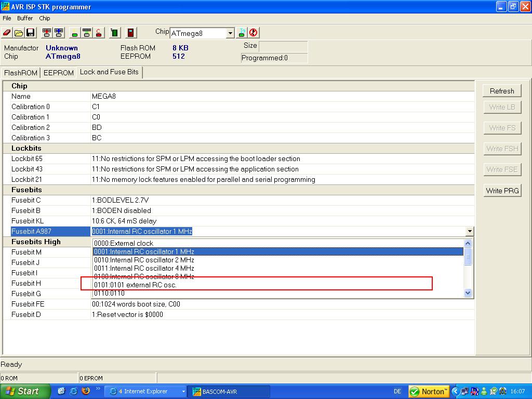Open the Chip menu
532x399 pixels.
(x=45, y=18)
